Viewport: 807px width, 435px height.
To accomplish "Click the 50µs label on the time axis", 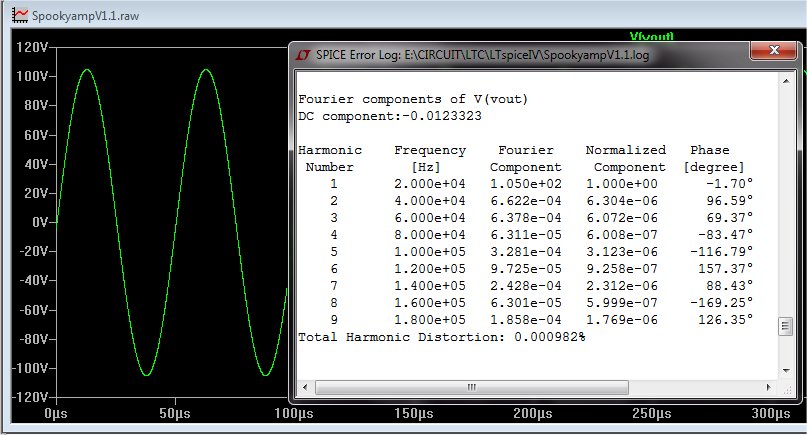I will coord(175,413).
